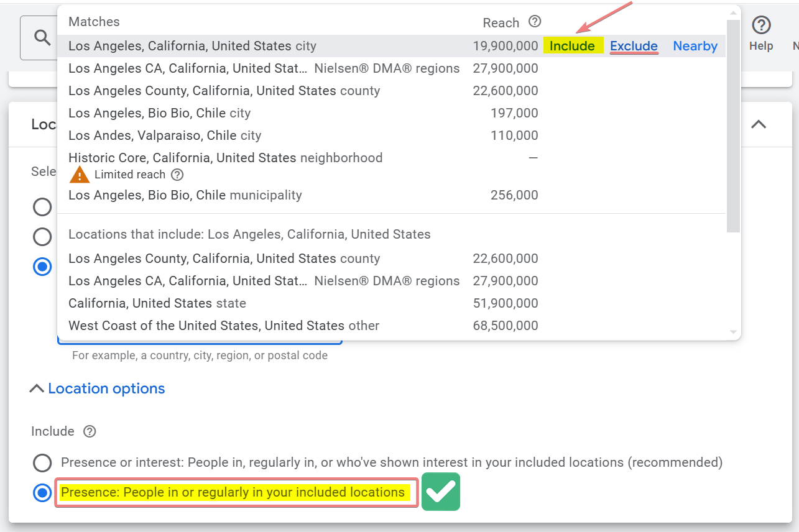The height and width of the screenshot is (532, 799).
Task: Select West Coast of the United States
Action: tap(224, 326)
